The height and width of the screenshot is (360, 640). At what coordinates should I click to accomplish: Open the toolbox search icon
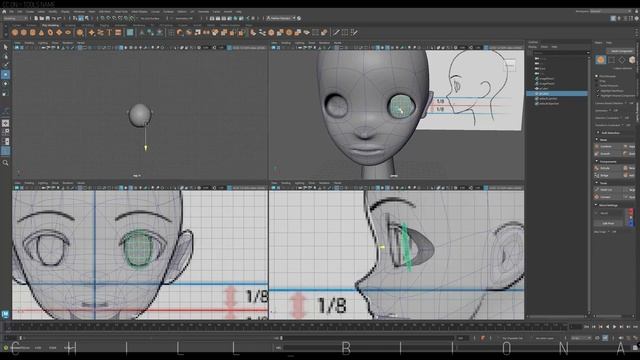point(5,163)
